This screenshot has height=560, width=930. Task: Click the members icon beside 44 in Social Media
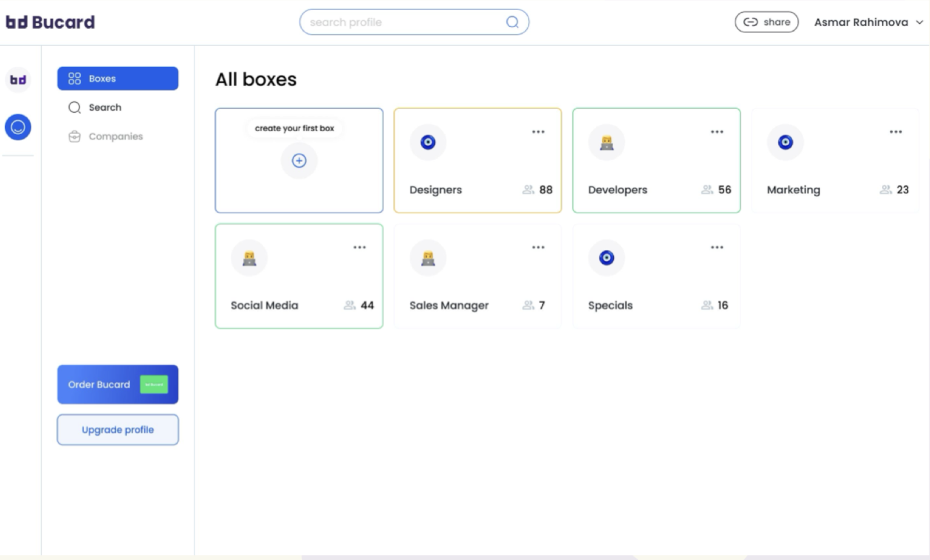click(x=349, y=305)
